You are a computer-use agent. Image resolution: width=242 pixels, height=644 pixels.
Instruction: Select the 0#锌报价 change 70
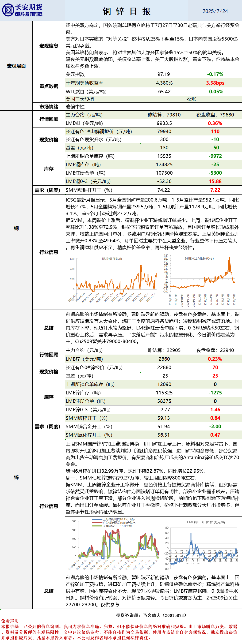215,367
